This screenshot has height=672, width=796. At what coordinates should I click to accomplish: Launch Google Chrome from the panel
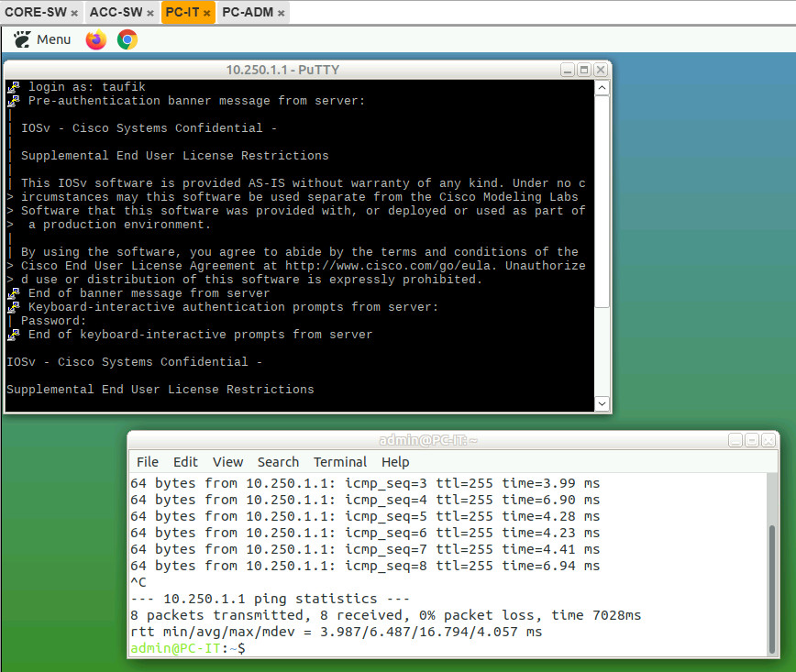[127, 39]
